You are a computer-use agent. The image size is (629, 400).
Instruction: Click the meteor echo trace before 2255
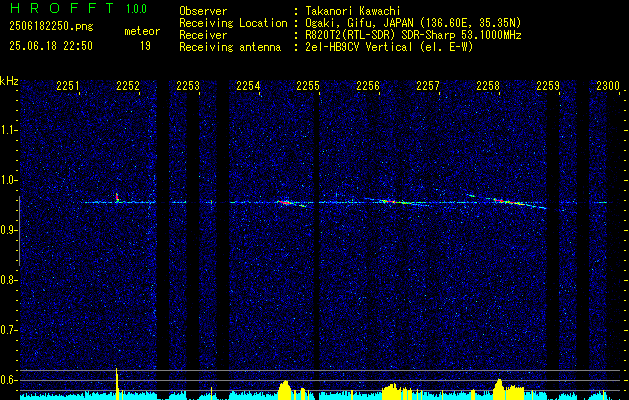(292, 203)
